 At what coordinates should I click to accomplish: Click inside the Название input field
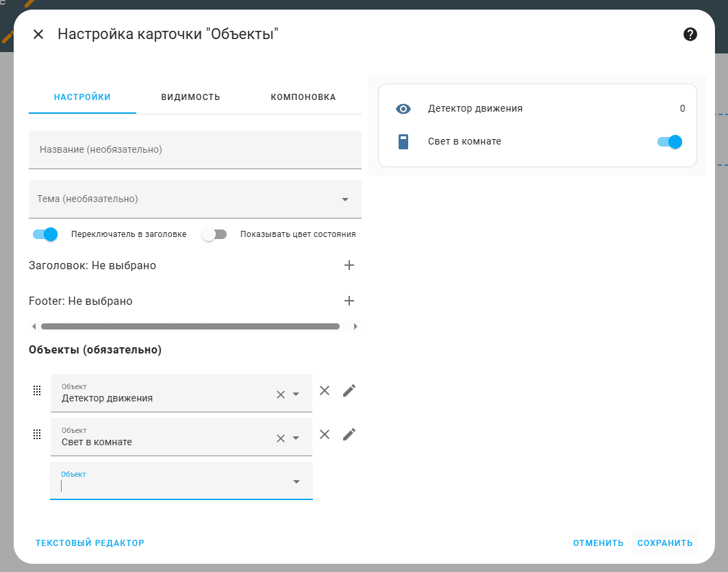(194, 149)
